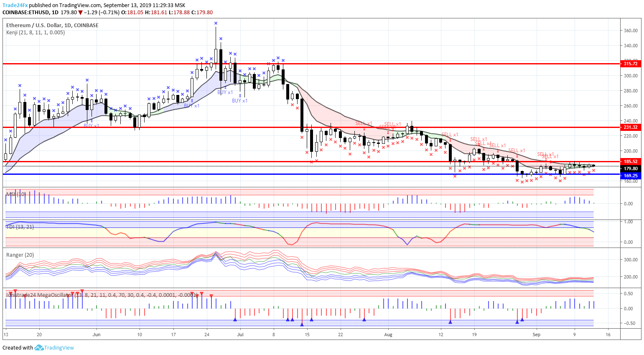Click the 300.00 value on Ranger axis

[631, 260]
